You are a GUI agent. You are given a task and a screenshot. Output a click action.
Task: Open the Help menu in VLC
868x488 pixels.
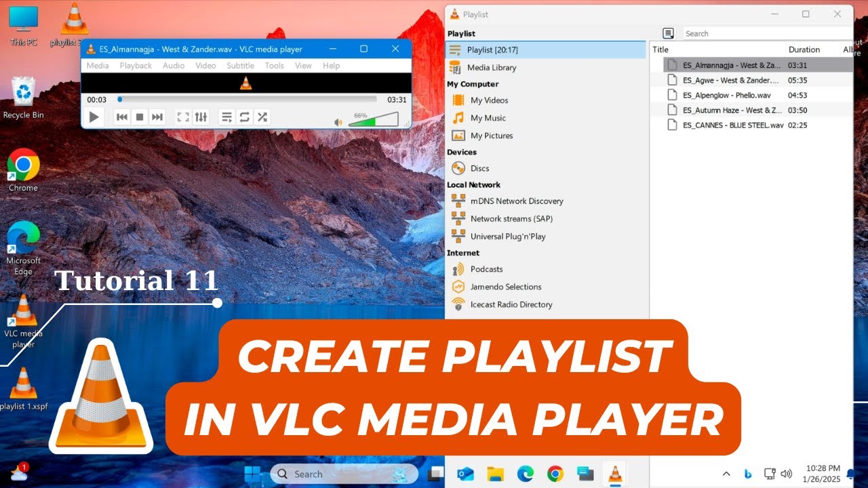[331, 66]
